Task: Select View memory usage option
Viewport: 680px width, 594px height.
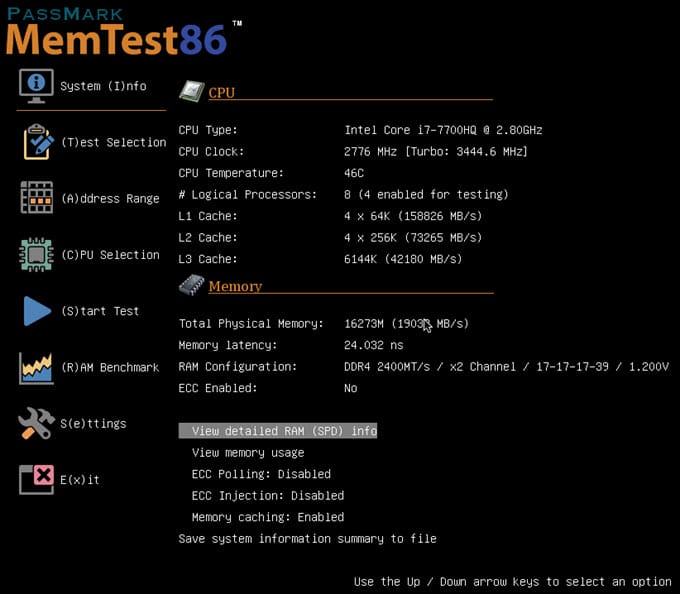Action: coord(248,453)
